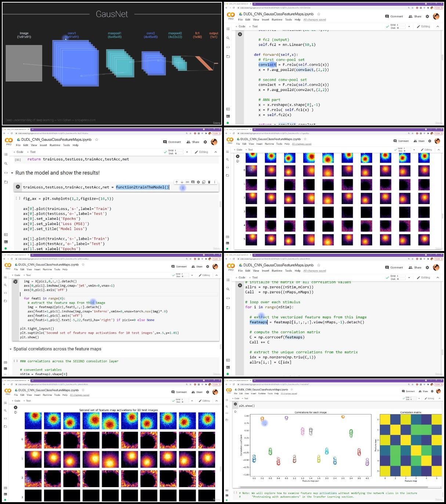Open Runtime menu in 'Run the model' window
Viewport: 446px width, 504px height.
pyautogui.click(x=55, y=145)
